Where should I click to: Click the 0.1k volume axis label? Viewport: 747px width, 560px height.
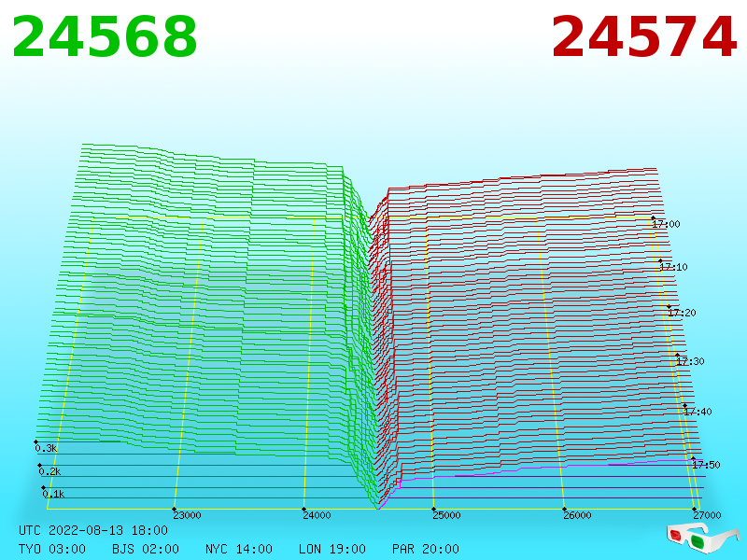point(53,494)
